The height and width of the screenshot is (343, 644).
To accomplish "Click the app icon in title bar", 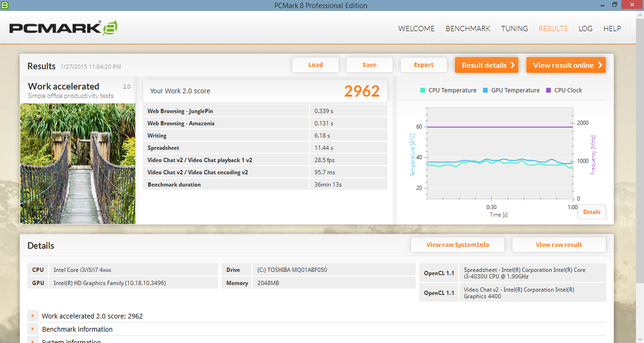I will click(4, 5).
